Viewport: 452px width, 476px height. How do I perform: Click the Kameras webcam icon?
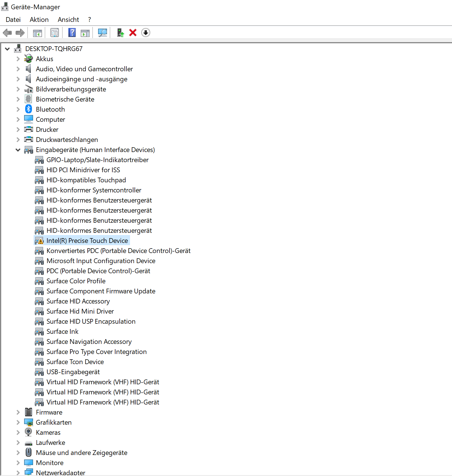[x=29, y=432]
